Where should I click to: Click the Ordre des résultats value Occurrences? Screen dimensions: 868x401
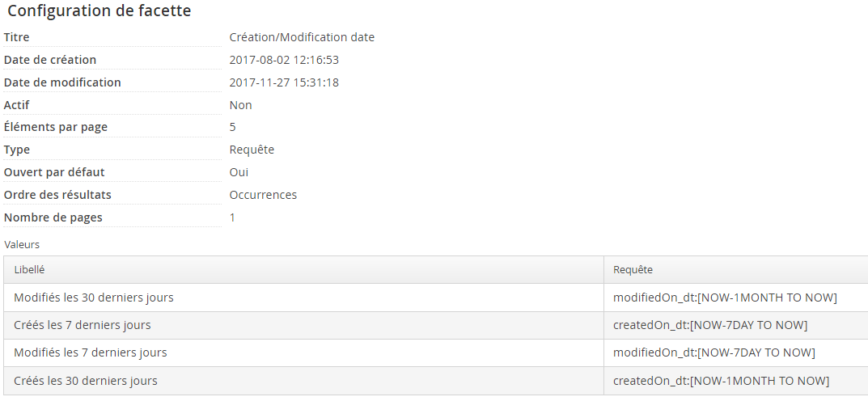coord(263,195)
